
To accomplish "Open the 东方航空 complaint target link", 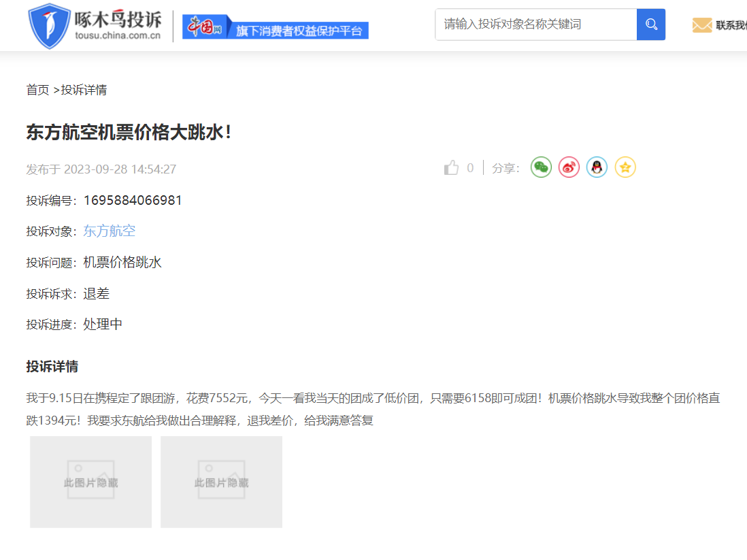I will click(x=109, y=231).
